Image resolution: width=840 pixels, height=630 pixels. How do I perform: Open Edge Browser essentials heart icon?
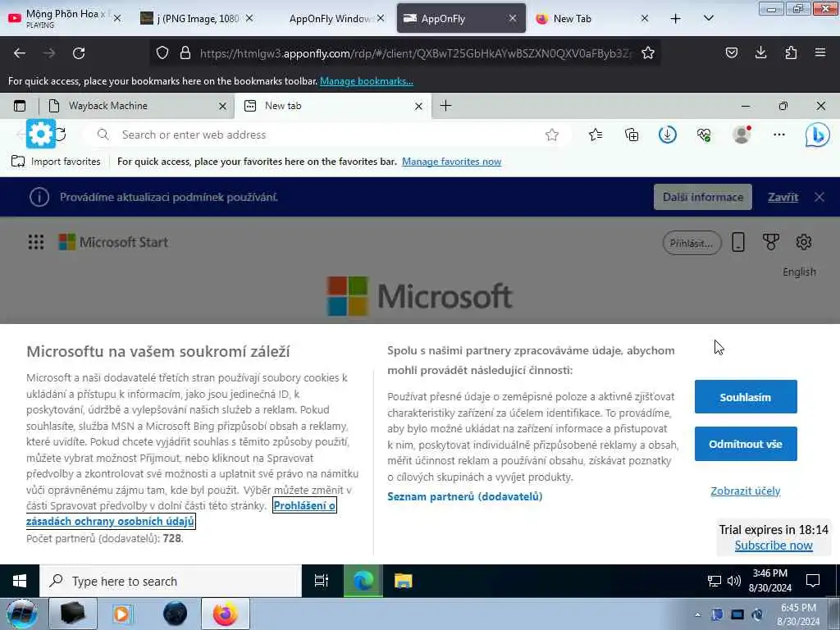click(704, 135)
